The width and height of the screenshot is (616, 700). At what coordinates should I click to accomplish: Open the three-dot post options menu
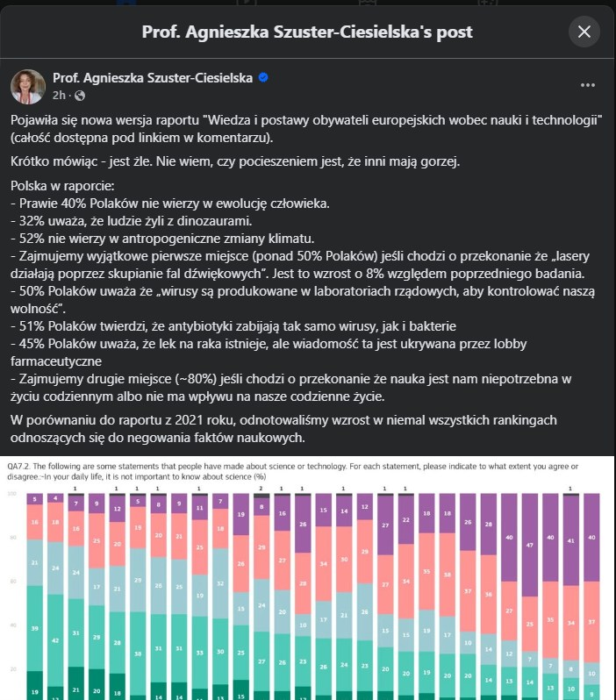coord(588,85)
